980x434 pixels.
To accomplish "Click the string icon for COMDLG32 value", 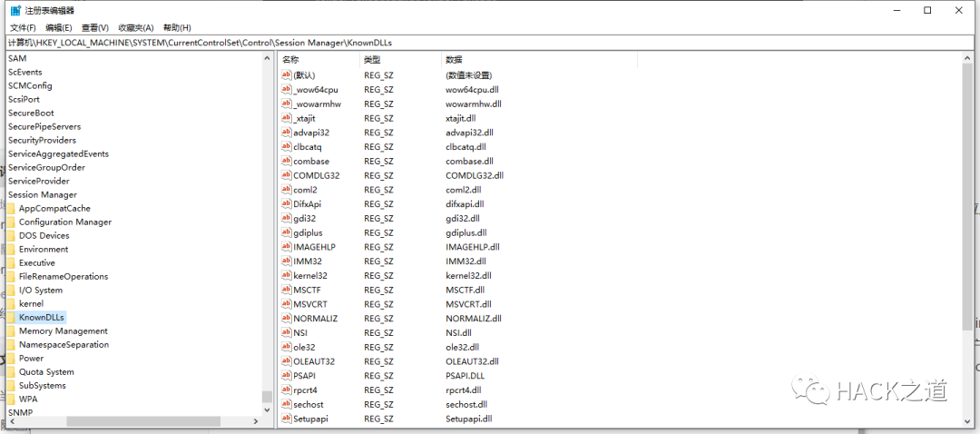I will [287, 175].
